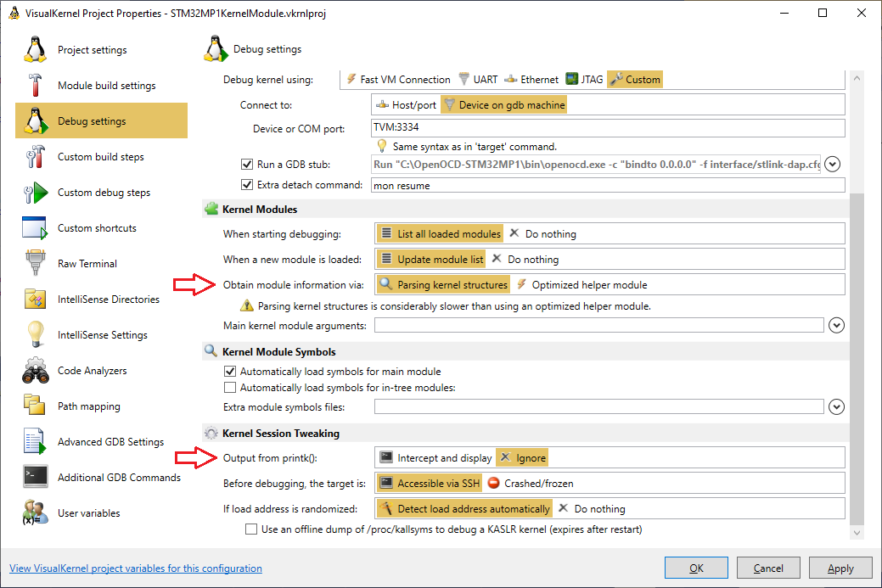Toggle Automatically load symbols for main module
This screenshot has width=882, height=588.
pyautogui.click(x=229, y=371)
